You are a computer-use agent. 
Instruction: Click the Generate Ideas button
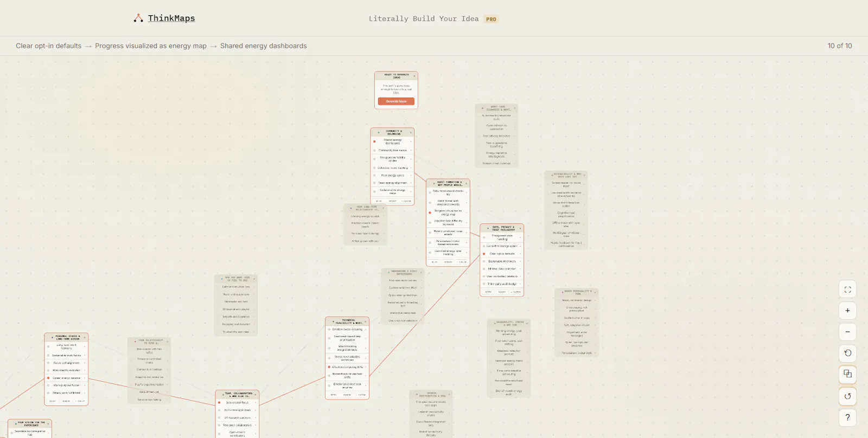396,101
